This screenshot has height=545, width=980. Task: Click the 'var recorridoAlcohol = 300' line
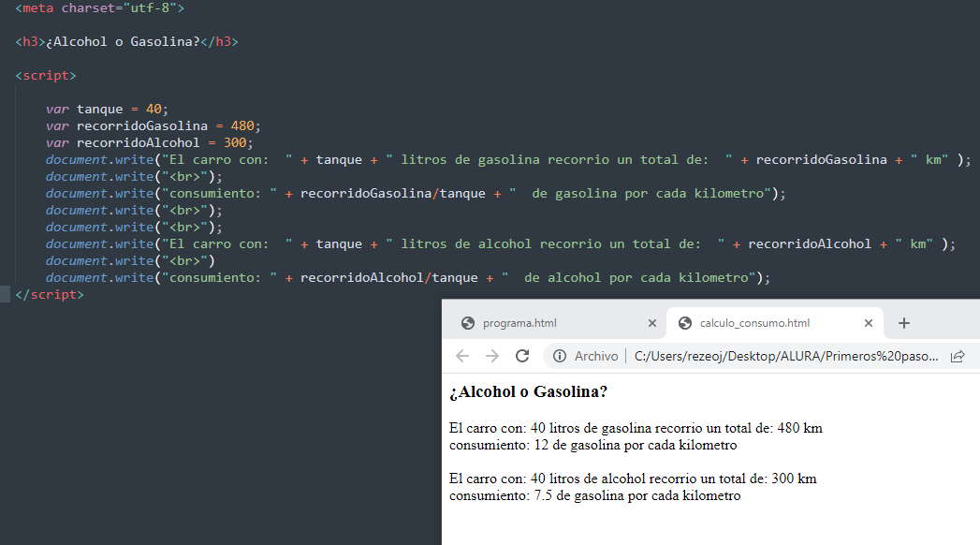click(x=150, y=143)
